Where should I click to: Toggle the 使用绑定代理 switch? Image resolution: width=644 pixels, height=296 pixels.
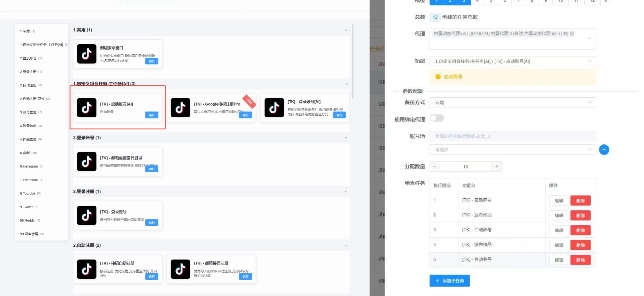pyautogui.click(x=437, y=118)
